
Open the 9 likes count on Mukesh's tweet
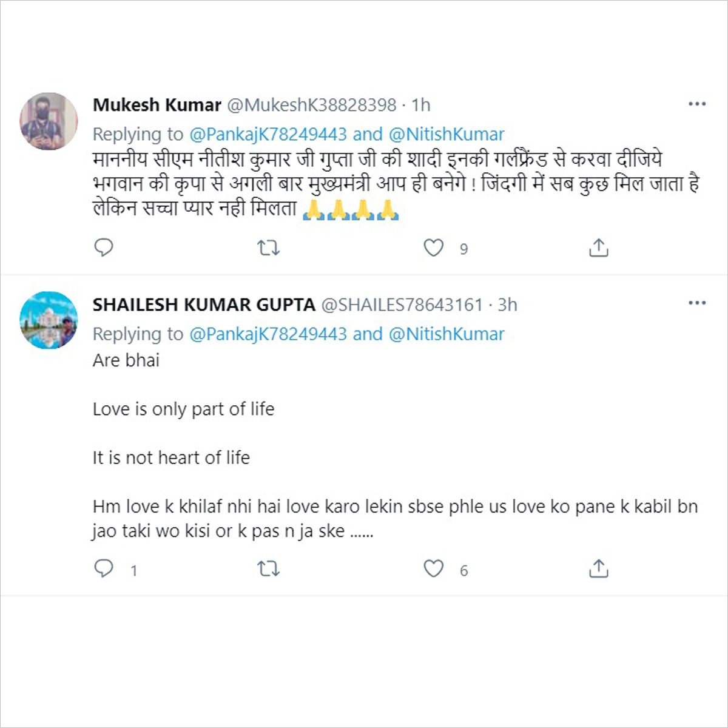tap(465, 248)
